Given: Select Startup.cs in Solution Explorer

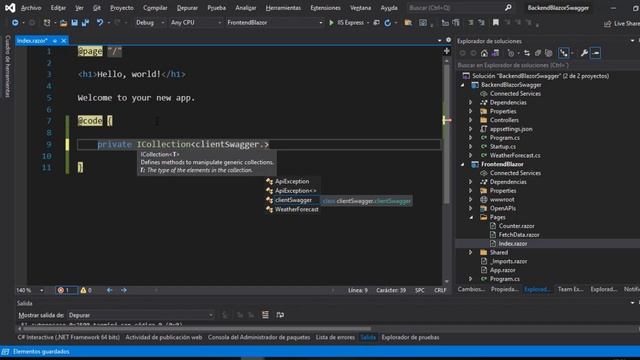Looking at the screenshot, I should point(502,147).
